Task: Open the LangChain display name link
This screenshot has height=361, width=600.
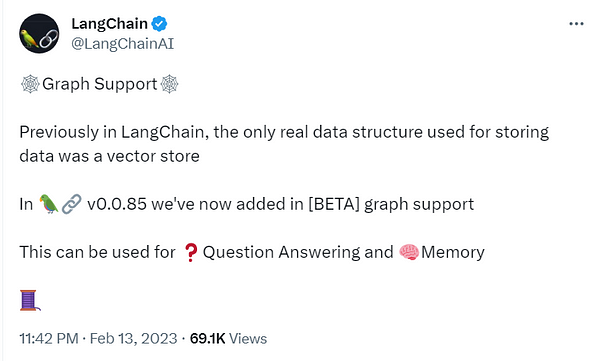Action: pos(109,24)
